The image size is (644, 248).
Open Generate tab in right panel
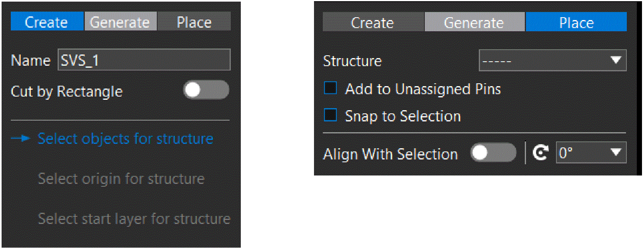[x=474, y=22]
